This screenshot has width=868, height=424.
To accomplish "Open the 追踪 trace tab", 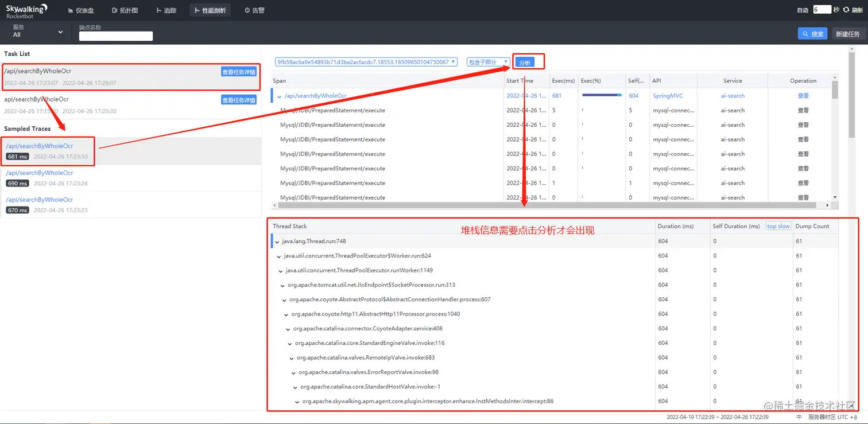I will 166,10.
